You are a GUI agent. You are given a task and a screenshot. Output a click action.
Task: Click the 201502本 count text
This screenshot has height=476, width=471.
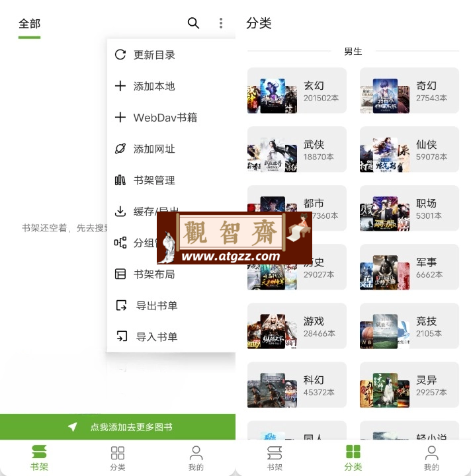[x=321, y=98]
